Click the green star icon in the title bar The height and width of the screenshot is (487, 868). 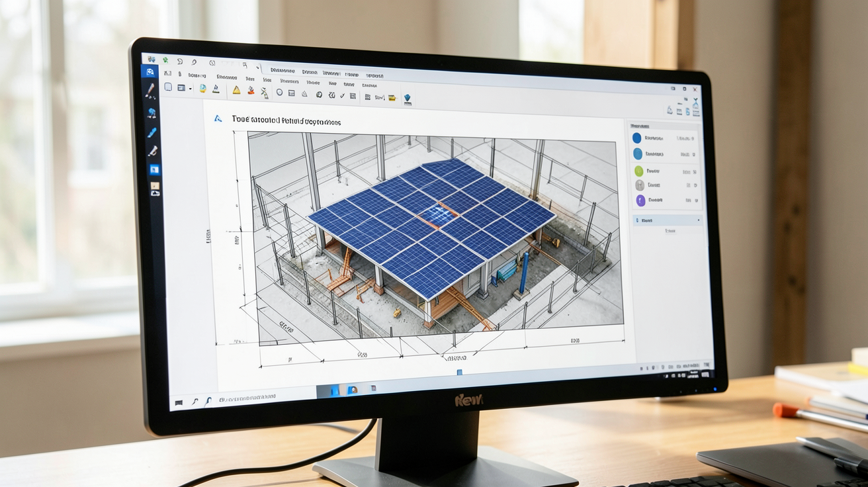coord(165,60)
